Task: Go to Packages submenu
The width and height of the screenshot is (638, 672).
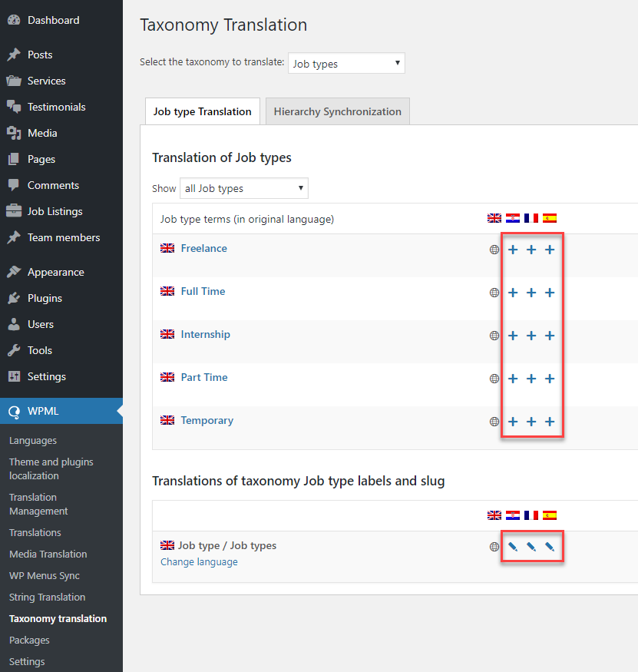Action: pos(29,641)
